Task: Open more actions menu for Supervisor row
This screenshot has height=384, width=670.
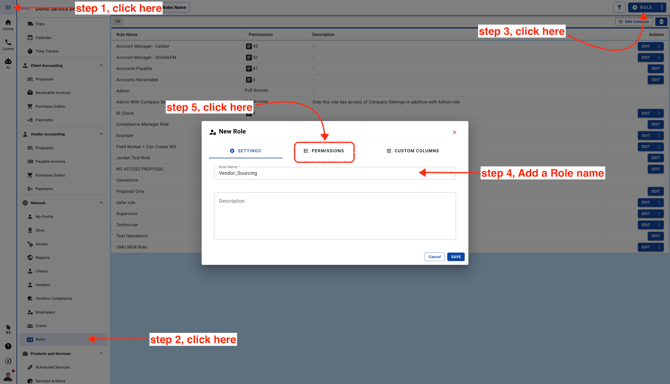Action: 659,214
